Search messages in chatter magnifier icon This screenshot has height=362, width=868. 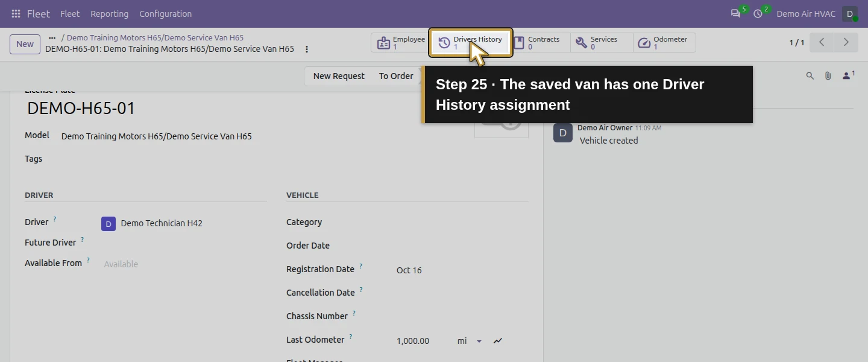810,75
